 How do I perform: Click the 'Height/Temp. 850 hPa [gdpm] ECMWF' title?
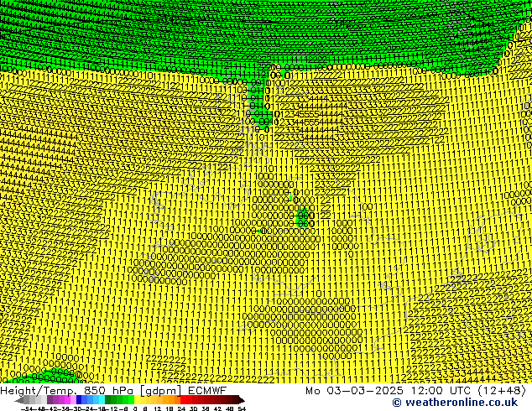[x=113, y=390]
